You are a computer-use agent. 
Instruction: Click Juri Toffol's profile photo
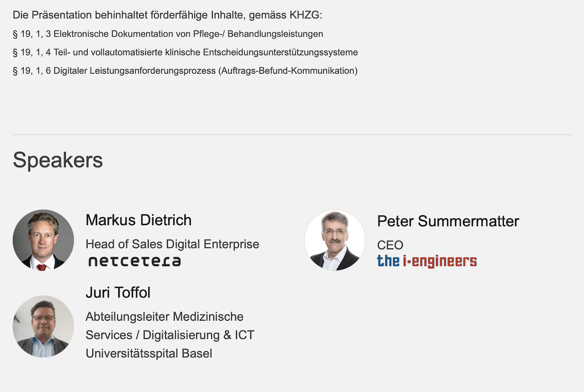click(43, 326)
